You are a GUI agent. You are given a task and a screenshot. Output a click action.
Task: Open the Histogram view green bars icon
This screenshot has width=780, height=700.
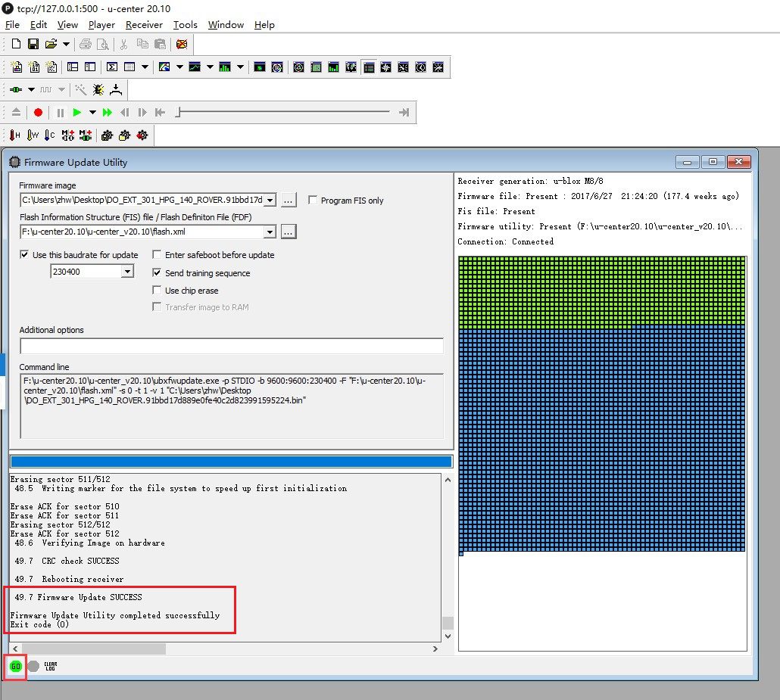(x=225, y=67)
